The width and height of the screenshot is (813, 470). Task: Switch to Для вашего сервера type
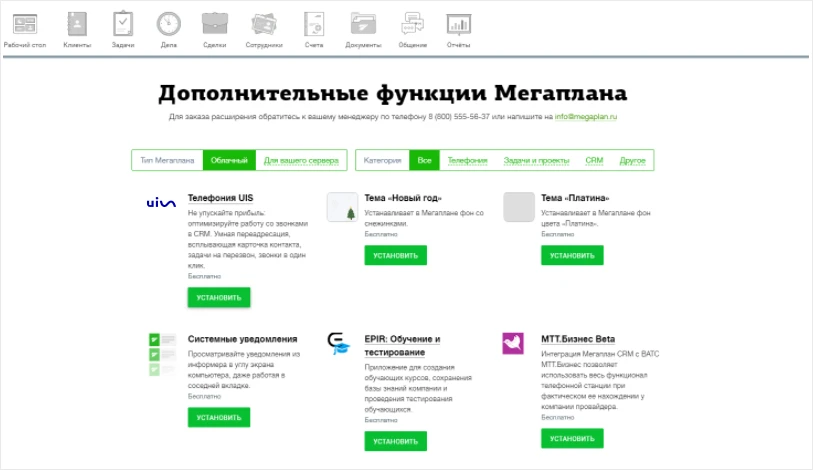[301, 160]
